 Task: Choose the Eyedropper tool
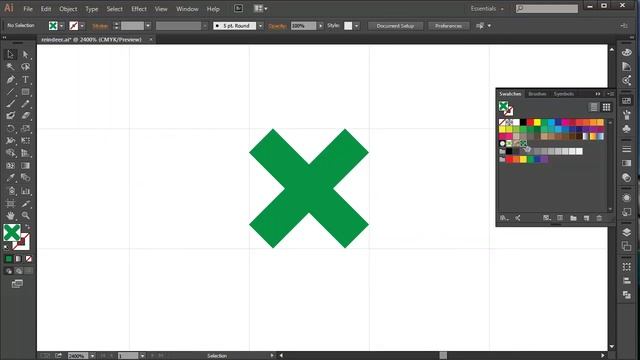click(11, 178)
